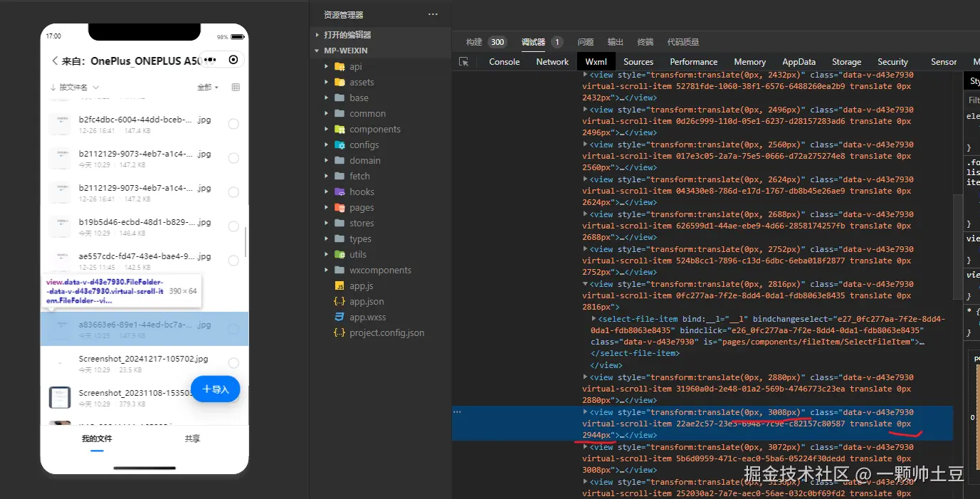The image size is (980, 499).
Task: Select the 我的文件 bottom tab
Action: point(97,438)
